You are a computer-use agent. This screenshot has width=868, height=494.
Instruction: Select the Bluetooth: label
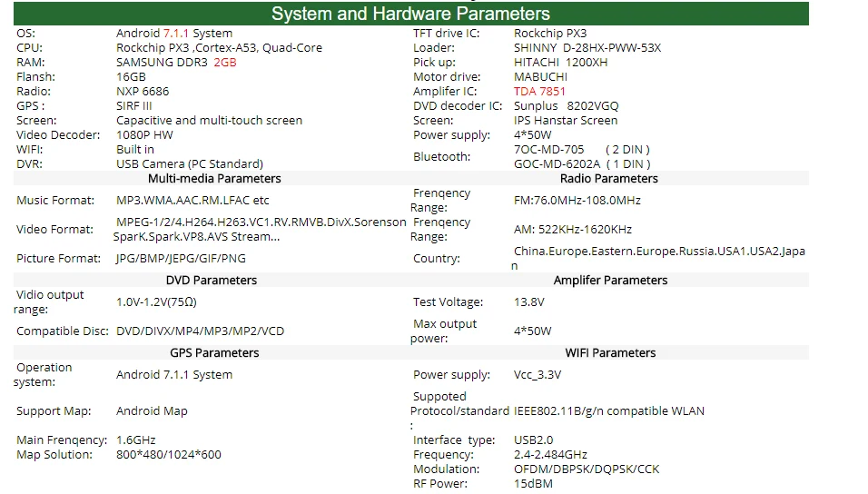pyautogui.click(x=442, y=157)
